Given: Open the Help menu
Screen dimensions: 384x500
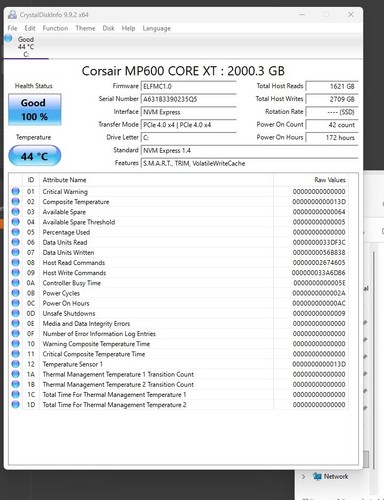Looking at the screenshot, I should click(128, 28).
